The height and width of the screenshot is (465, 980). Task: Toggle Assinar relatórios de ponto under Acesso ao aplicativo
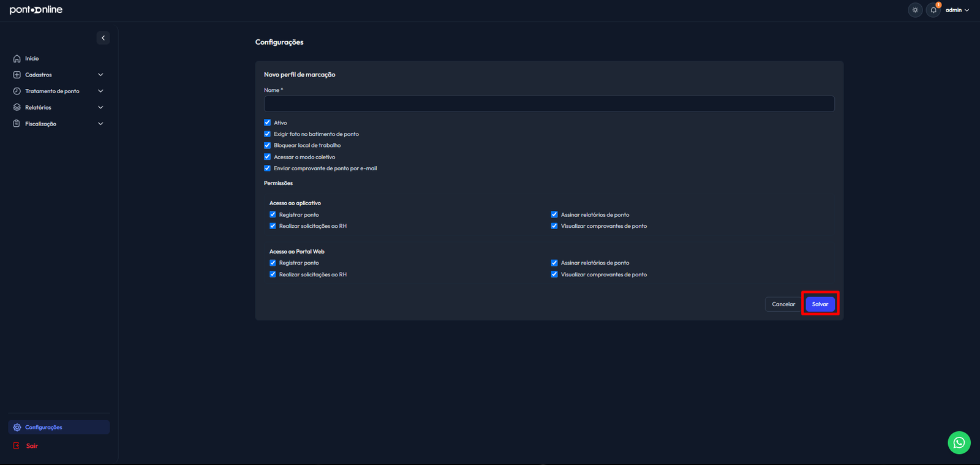pyautogui.click(x=554, y=214)
